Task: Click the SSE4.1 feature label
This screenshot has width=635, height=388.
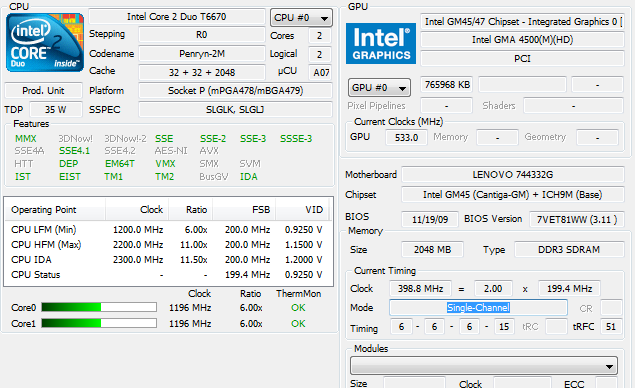Action: [x=75, y=151]
